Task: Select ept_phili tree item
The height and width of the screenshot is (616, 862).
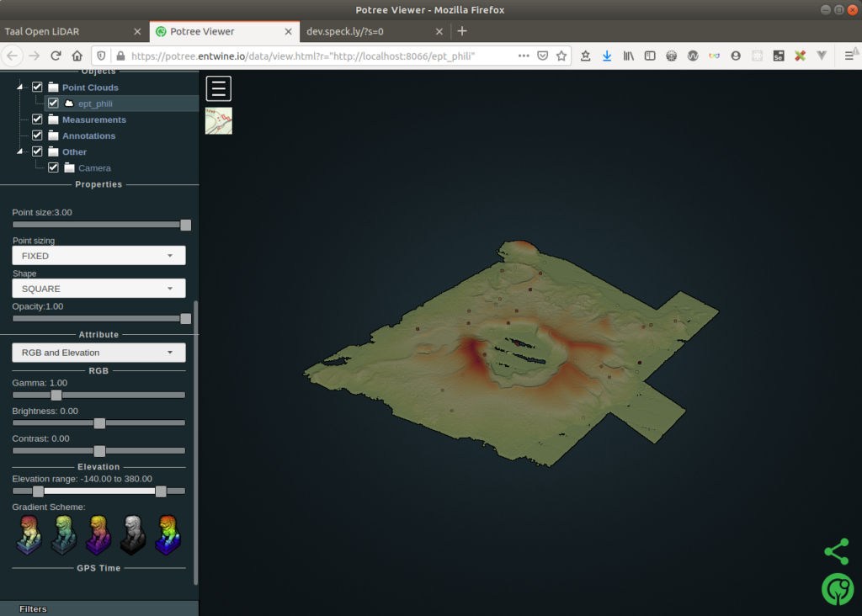Action: point(95,104)
